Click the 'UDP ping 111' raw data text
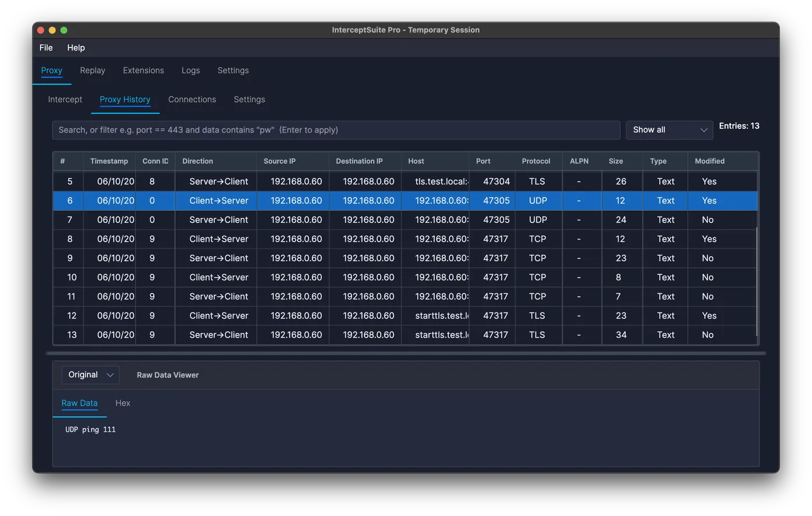 [x=90, y=430]
